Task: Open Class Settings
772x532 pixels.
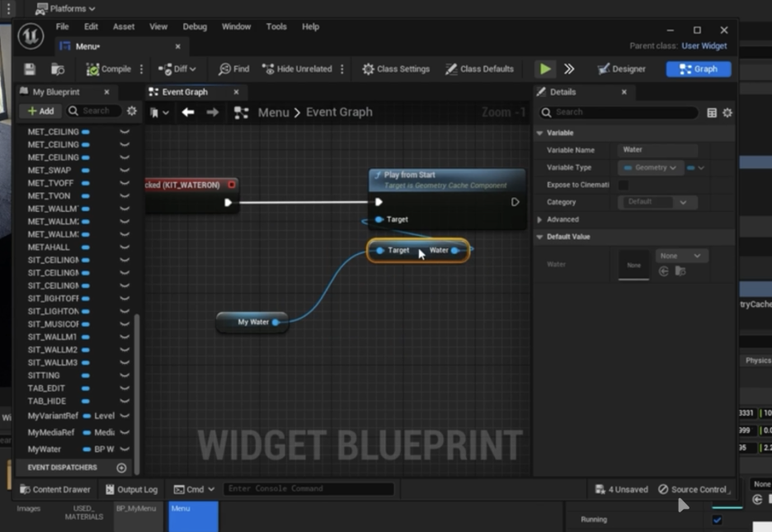Action: click(x=396, y=69)
